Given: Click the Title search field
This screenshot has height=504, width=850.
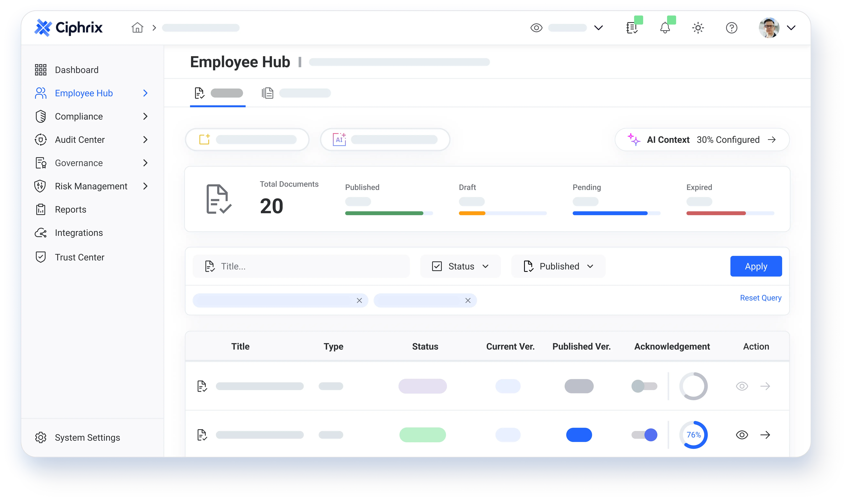Looking at the screenshot, I should click(301, 266).
